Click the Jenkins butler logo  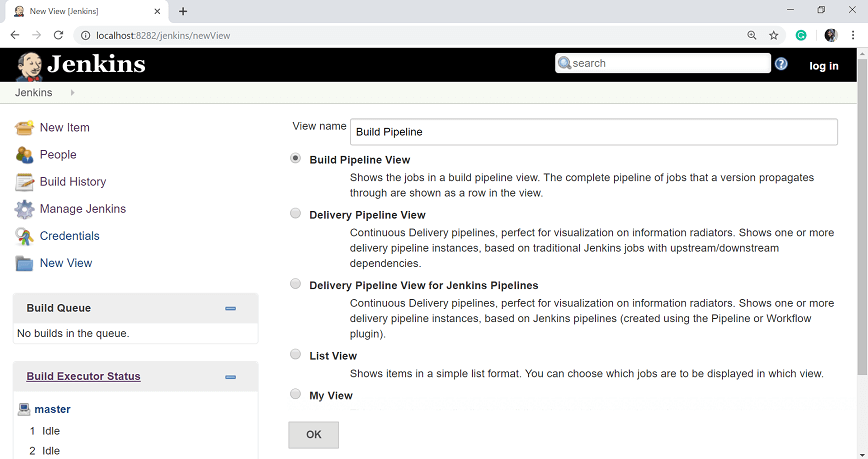pos(29,66)
